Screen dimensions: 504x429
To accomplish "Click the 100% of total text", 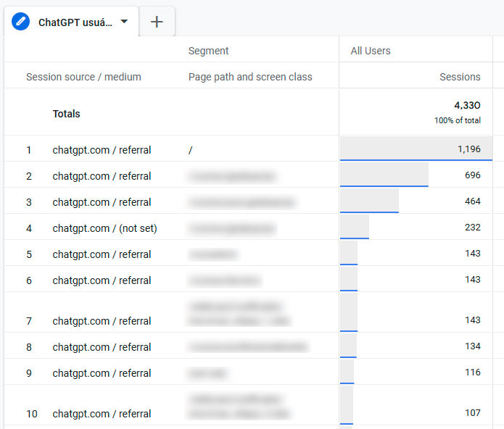I will pos(458,120).
